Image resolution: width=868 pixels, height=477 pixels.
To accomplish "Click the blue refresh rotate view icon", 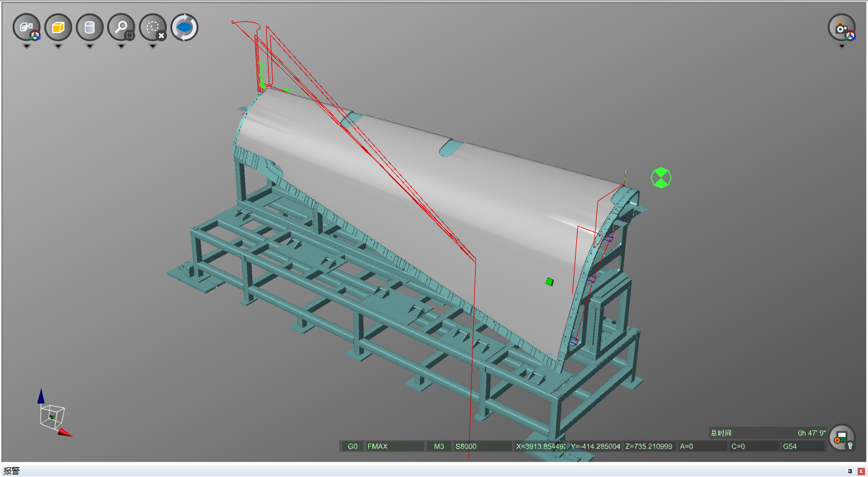I will point(184,27).
